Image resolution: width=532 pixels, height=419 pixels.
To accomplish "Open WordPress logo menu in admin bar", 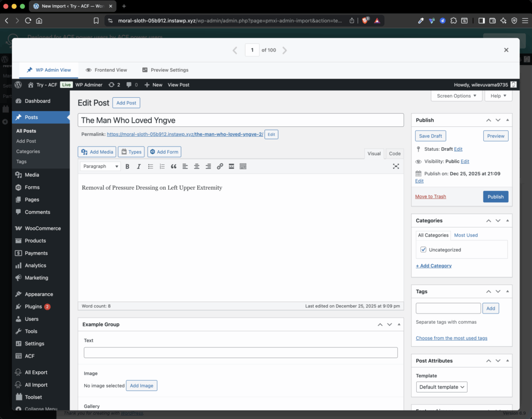I will tap(18, 85).
